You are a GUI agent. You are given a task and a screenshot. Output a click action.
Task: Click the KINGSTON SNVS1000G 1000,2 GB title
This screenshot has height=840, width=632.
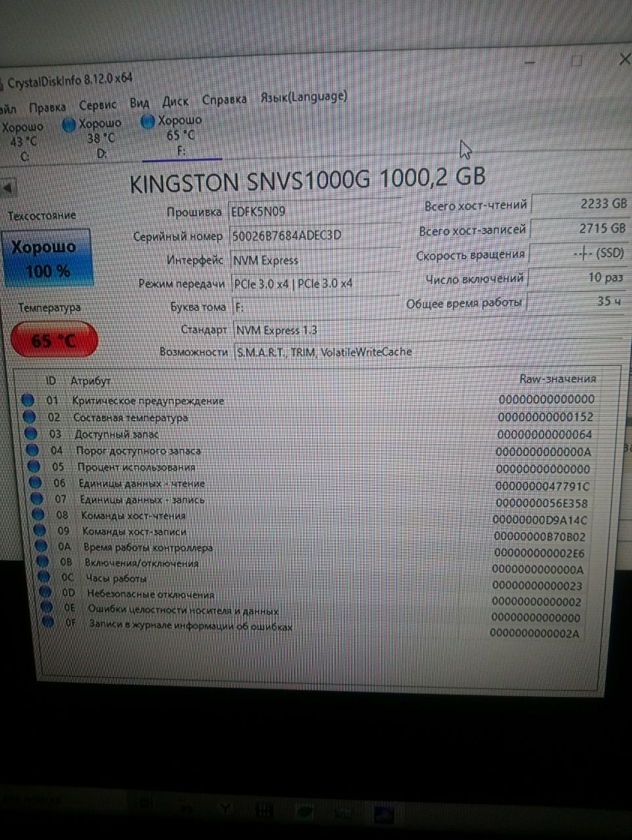pyautogui.click(x=307, y=179)
